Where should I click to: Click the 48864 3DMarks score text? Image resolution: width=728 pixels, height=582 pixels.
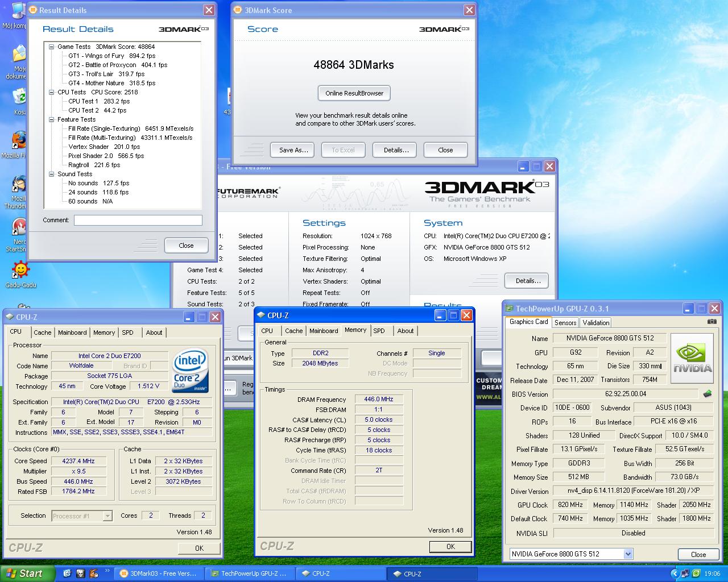[354, 65]
